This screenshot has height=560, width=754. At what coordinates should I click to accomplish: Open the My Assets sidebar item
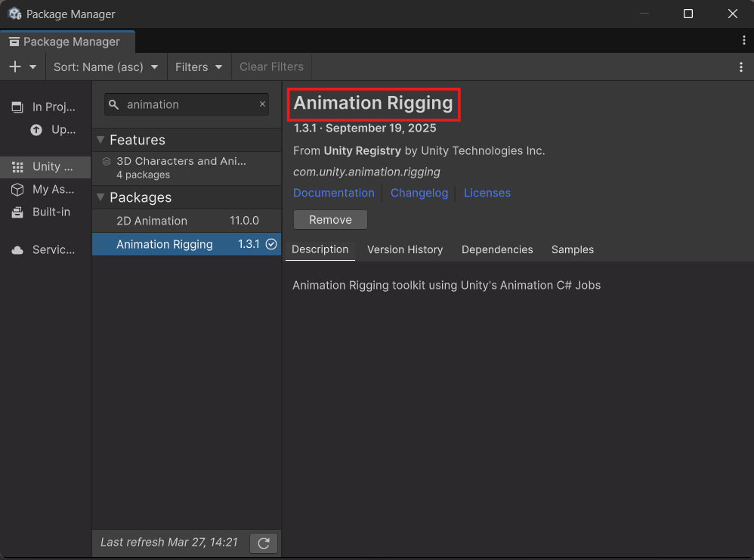point(45,190)
